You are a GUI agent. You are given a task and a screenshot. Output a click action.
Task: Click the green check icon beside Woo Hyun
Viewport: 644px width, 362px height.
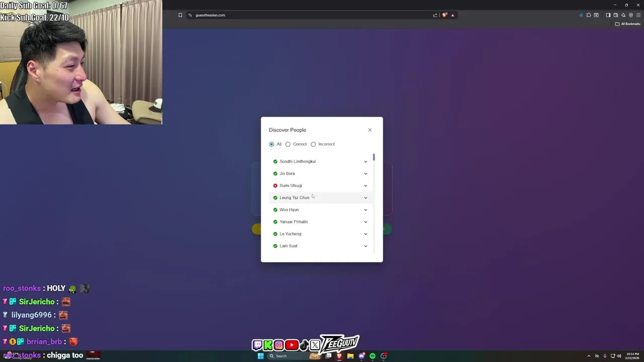[275, 210]
